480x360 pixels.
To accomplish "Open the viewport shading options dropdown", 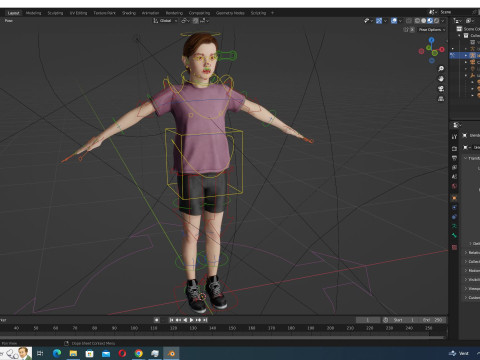I will pyautogui.click(x=443, y=21).
